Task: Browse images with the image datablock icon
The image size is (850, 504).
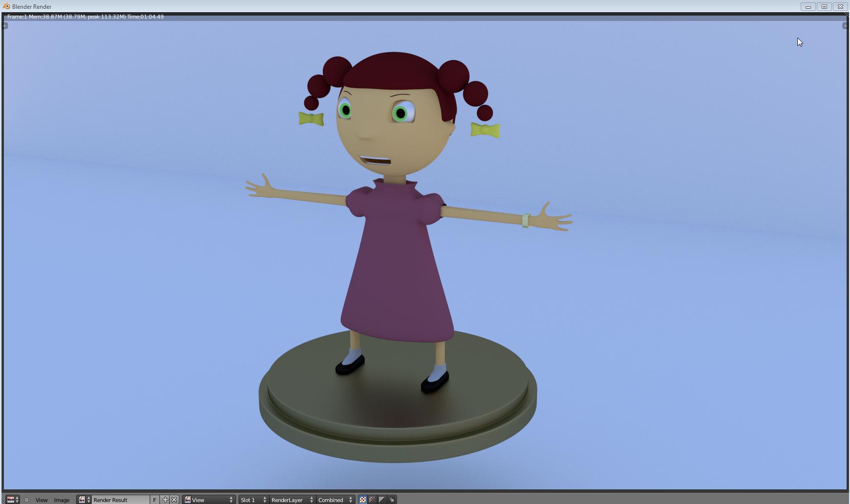Action: point(84,500)
